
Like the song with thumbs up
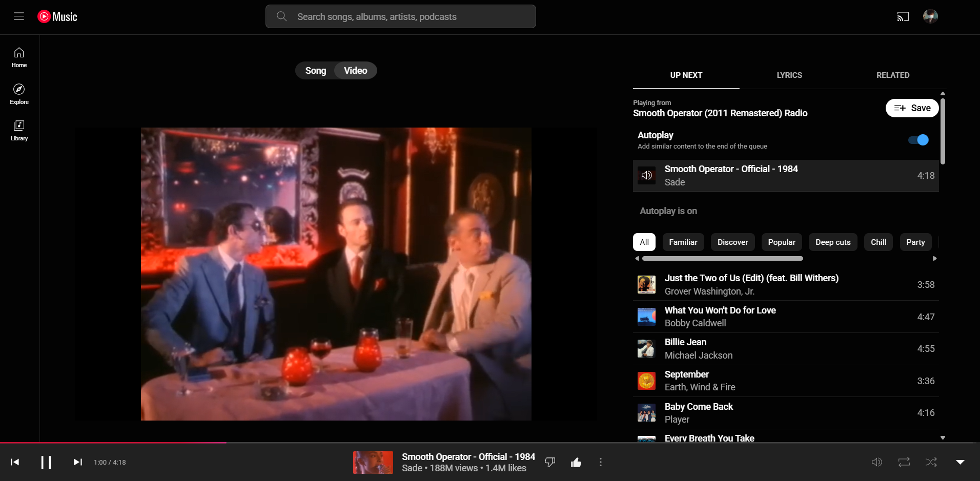pos(576,462)
